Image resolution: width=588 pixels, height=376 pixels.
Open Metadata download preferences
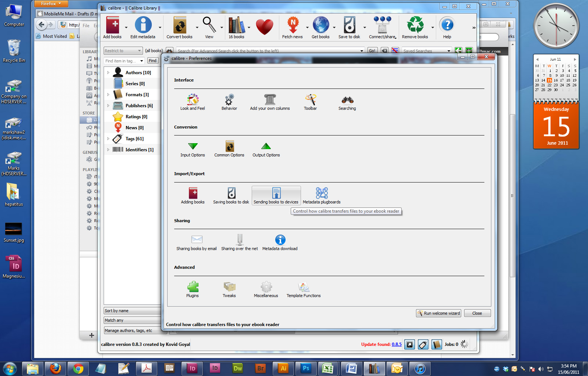coord(280,242)
